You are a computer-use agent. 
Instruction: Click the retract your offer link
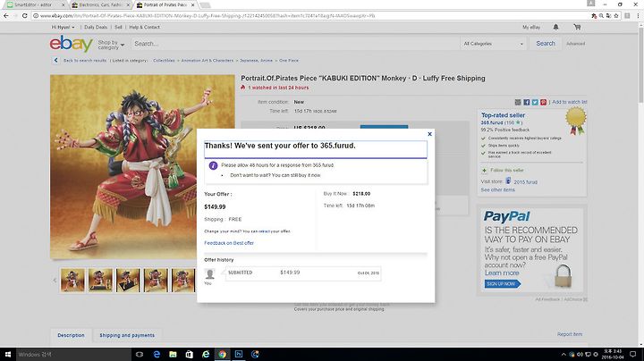tap(264, 231)
